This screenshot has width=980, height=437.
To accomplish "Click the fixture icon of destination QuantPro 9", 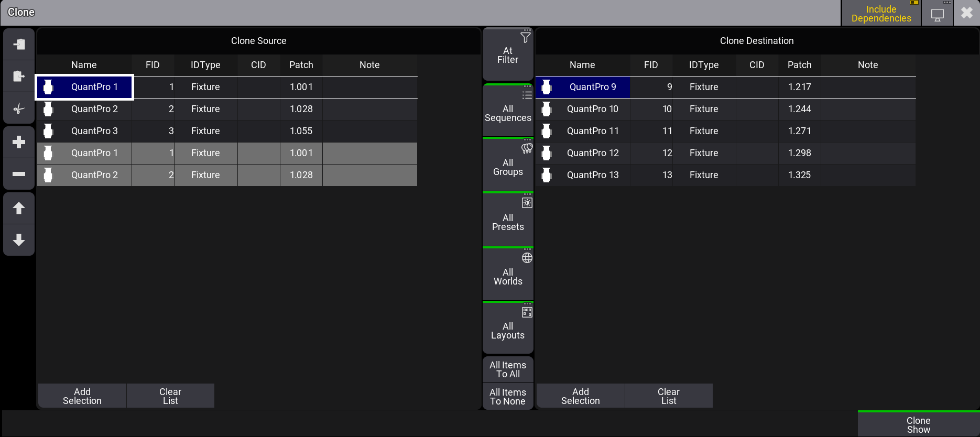I will pyautogui.click(x=547, y=87).
